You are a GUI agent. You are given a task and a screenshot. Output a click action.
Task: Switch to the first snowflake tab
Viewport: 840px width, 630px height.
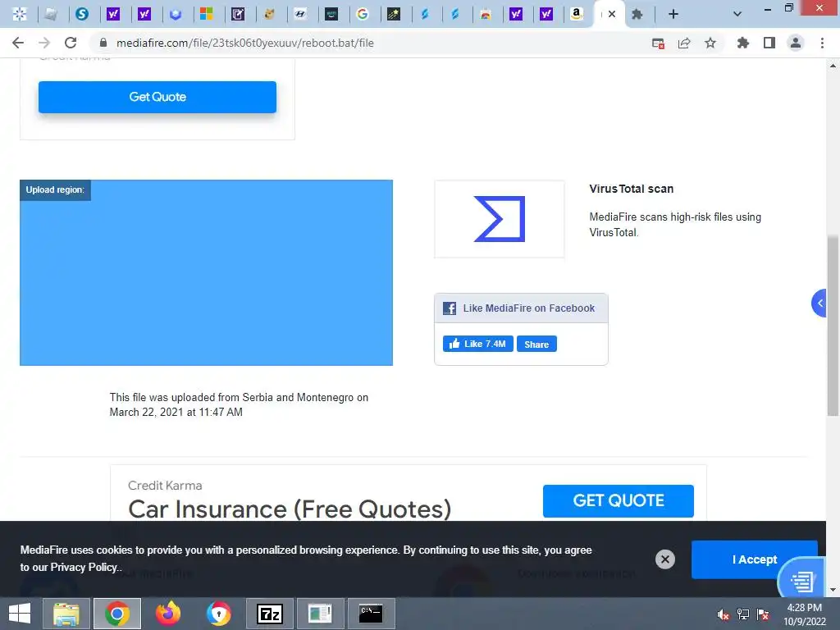pos(20,14)
